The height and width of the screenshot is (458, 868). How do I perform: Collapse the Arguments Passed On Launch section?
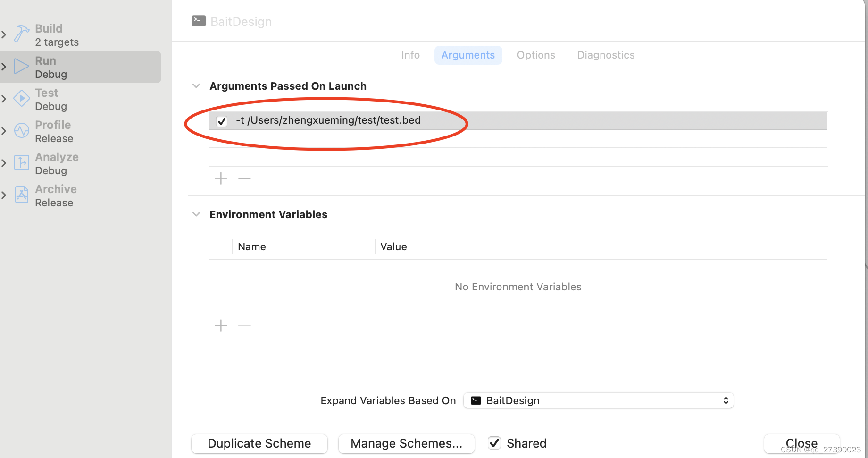tap(196, 85)
